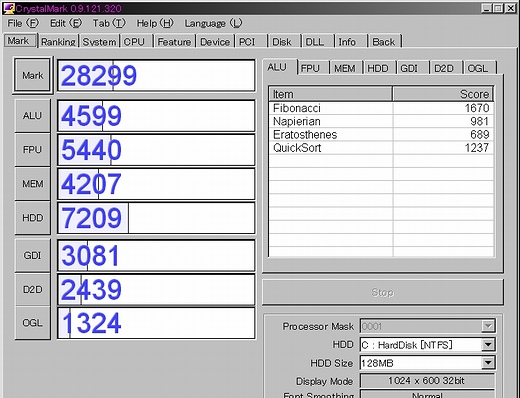Viewport: 520px width, 398px height.
Task: Select the QuickSort row
Action: 381,148
